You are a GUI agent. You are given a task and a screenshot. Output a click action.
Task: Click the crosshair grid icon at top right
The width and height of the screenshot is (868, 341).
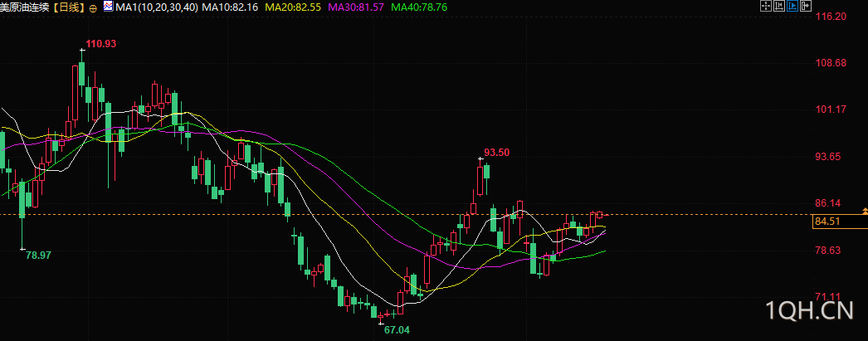pyautogui.click(x=766, y=6)
